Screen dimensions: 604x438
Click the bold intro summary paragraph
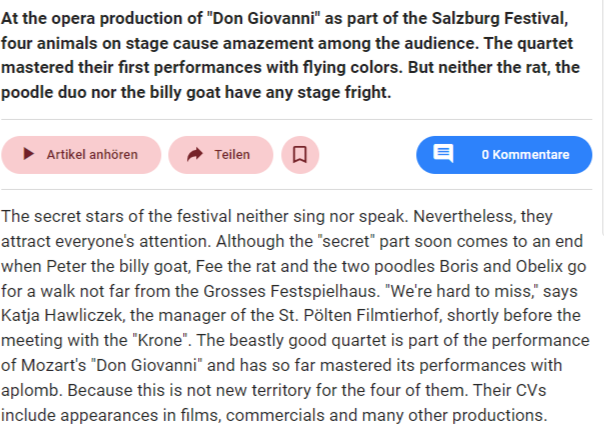coord(290,55)
